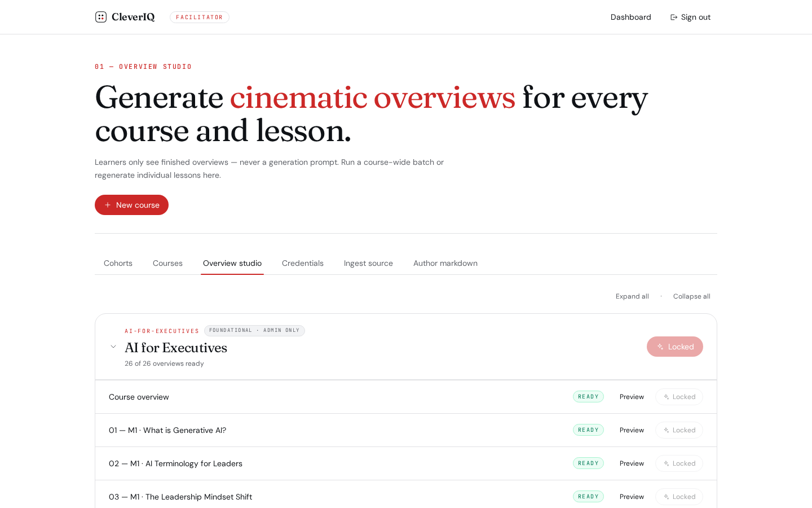The height and width of the screenshot is (508, 812).
Task: Click READY badge for Leadership Mindset Shift
Action: click(588, 497)
